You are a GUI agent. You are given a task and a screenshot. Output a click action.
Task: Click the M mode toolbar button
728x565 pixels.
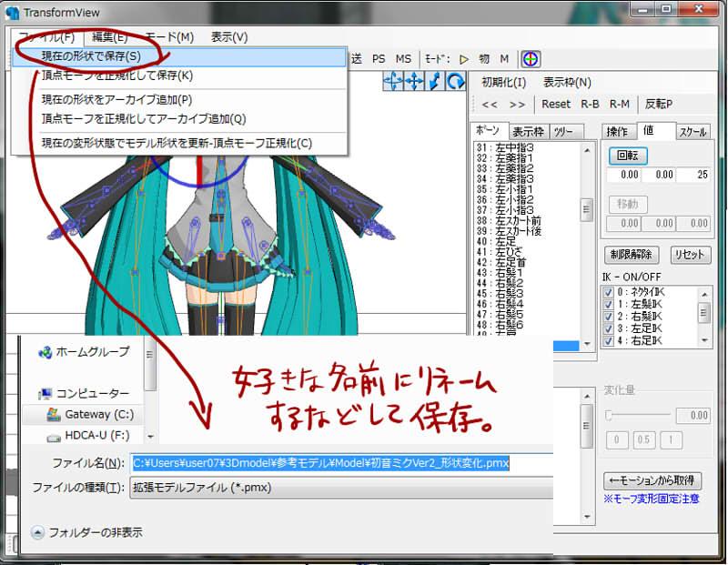click(x=504, y=59)
